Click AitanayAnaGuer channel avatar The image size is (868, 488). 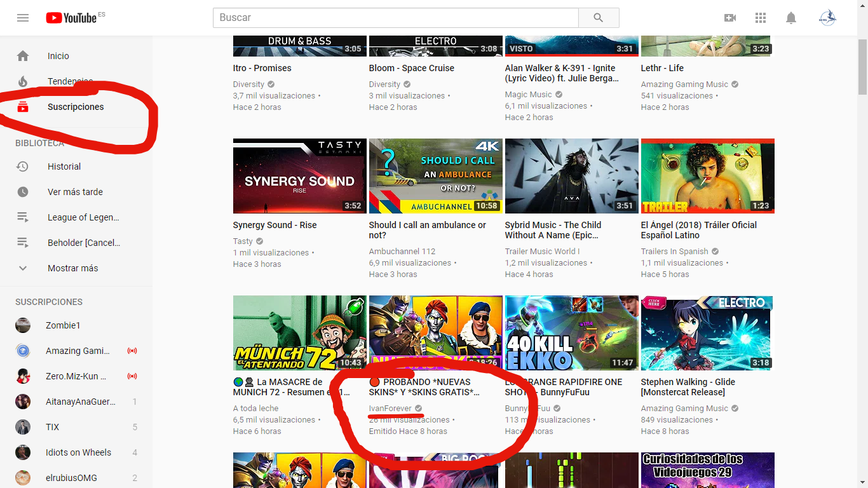click(x=23, y=402)
